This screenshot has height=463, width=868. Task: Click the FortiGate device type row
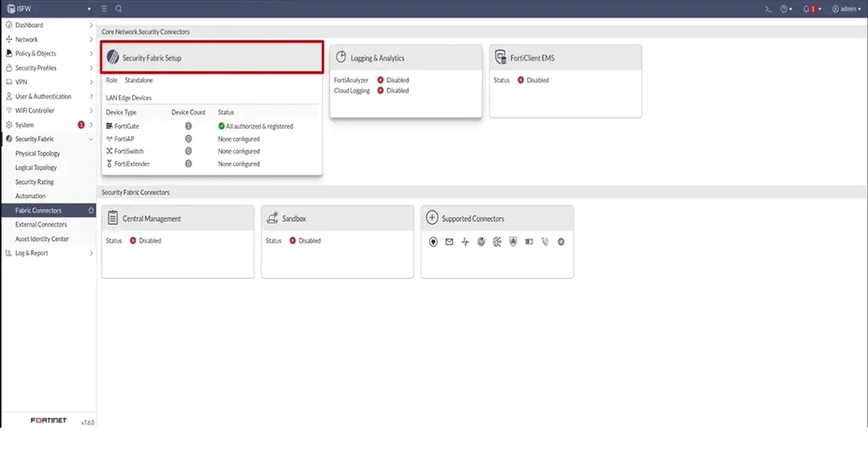(x=212, y=126)
